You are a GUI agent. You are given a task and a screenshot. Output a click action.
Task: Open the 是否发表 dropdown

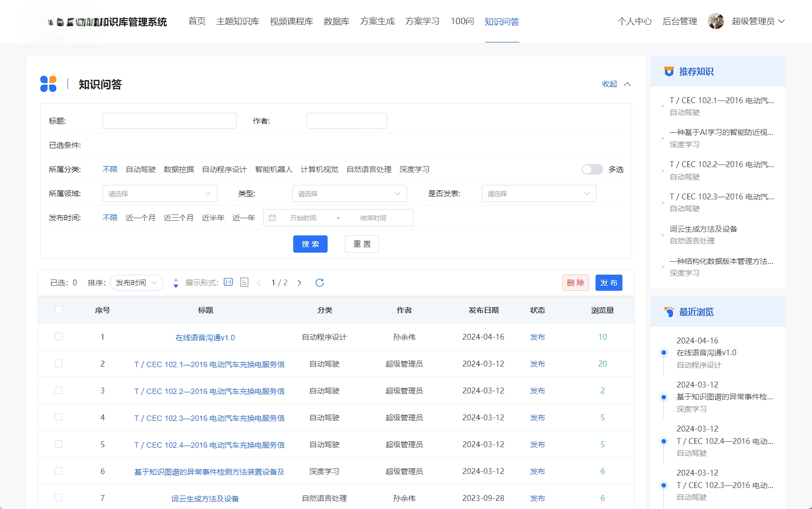539,193
